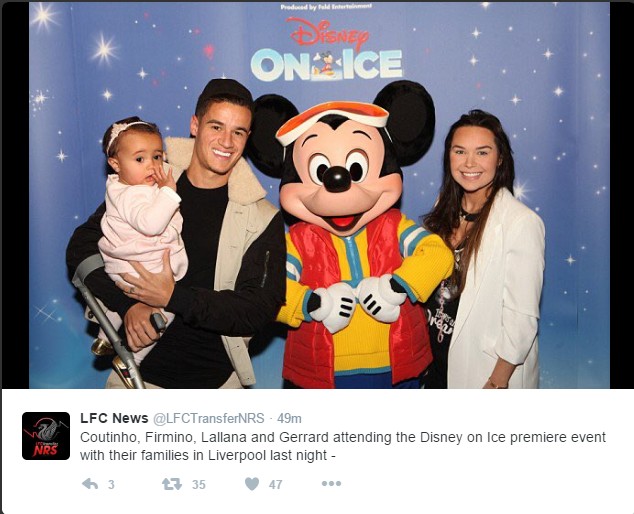Click the reply count 3

coord(111,484)
